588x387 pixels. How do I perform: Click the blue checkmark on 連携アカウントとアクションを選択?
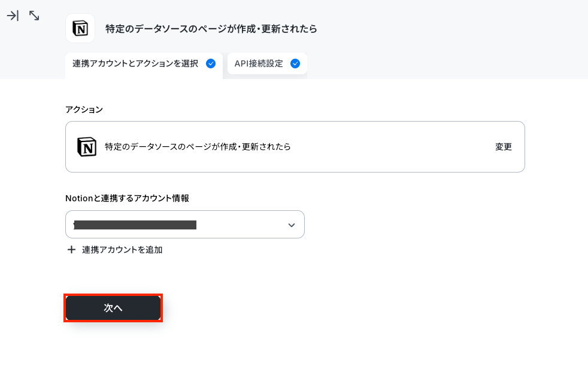pos(211,64)
